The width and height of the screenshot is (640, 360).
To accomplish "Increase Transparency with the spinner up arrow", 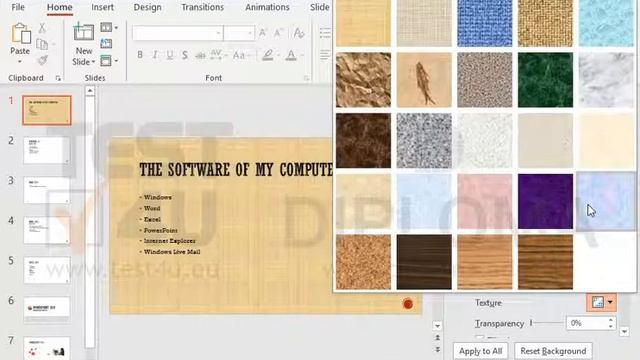I will click(x=611, y=320).
